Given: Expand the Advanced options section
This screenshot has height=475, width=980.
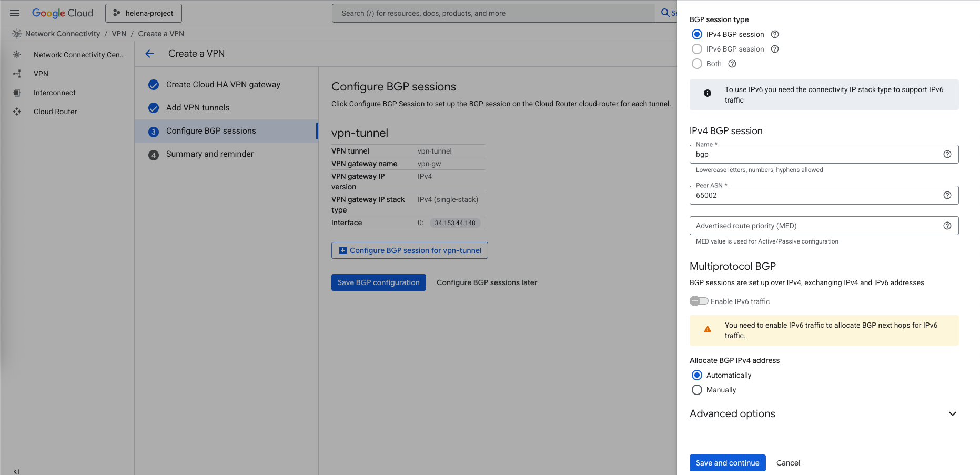Looking at the screenshot, I should [x=952, y=414].
